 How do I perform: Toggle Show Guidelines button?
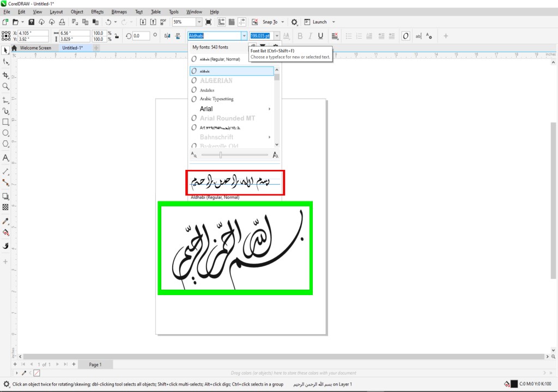click(x=242, y=22)
